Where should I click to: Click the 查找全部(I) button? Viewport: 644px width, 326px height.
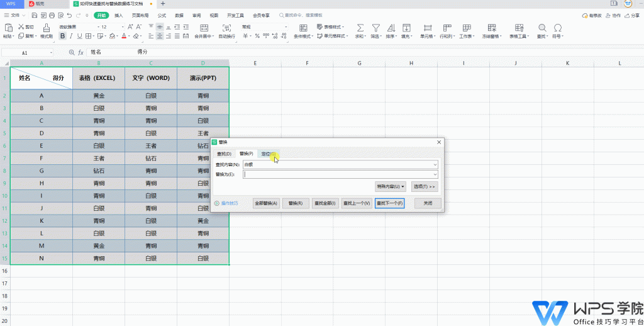325,203
